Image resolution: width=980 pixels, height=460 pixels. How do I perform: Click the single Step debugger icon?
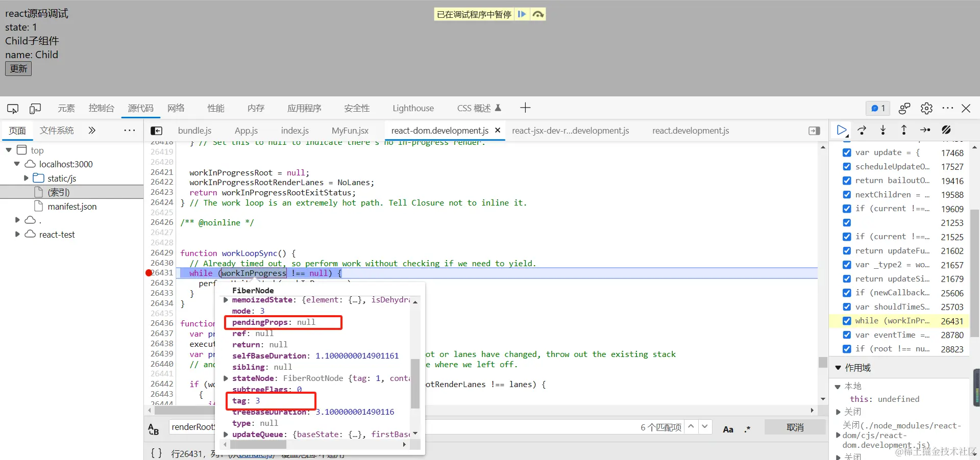(925, 130)
